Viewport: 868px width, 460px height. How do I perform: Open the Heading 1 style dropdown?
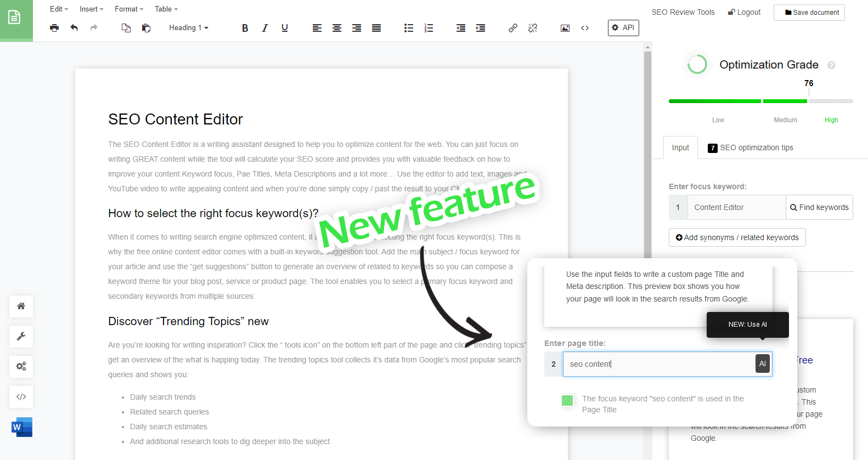coord(189,28)
